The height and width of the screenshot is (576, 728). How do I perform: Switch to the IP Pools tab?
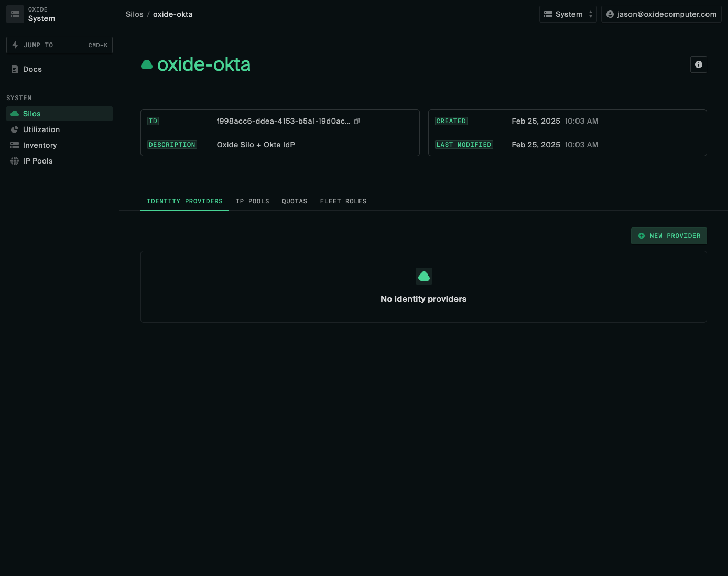click(252, 201)
